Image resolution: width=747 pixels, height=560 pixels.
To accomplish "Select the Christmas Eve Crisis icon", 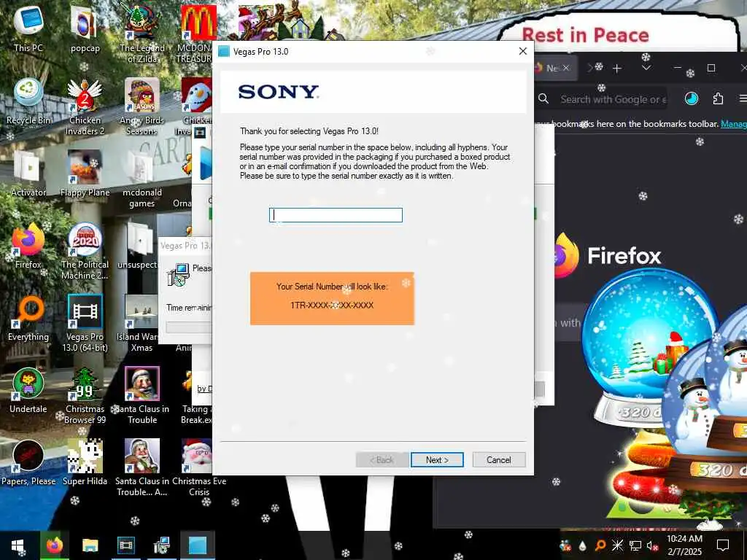I will (x=199, y=467).
